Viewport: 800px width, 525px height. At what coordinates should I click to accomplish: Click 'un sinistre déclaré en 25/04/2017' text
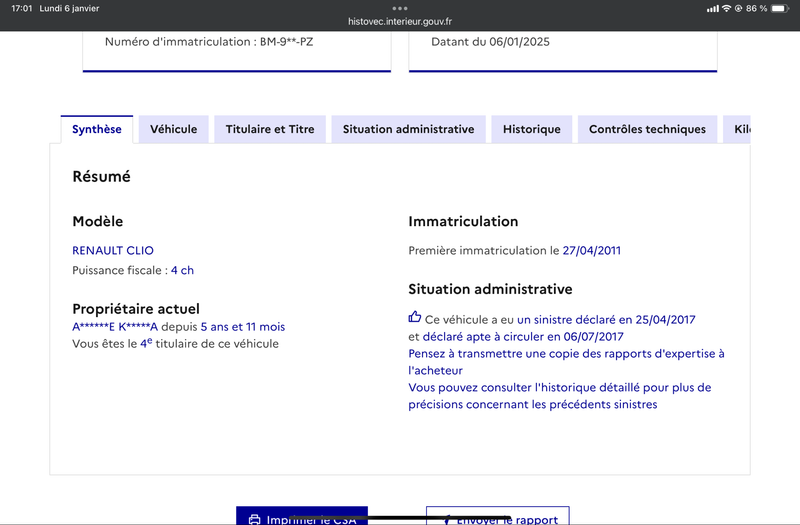point(606,320)
